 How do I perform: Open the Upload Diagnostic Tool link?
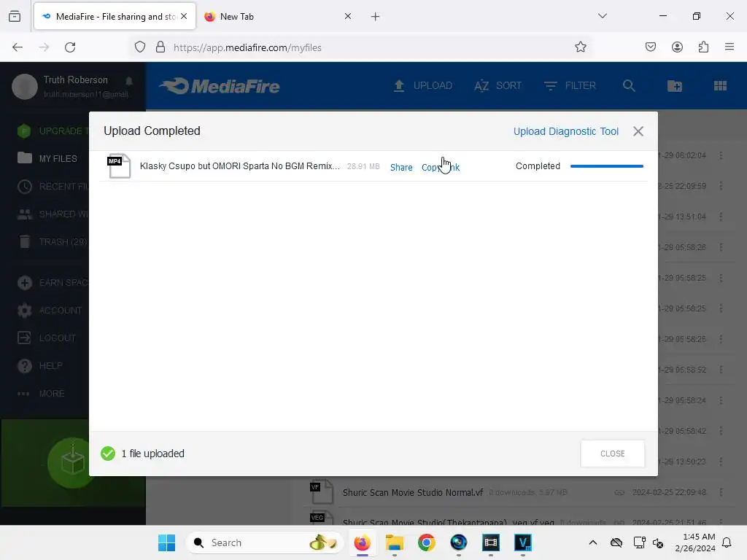(565, 131)
